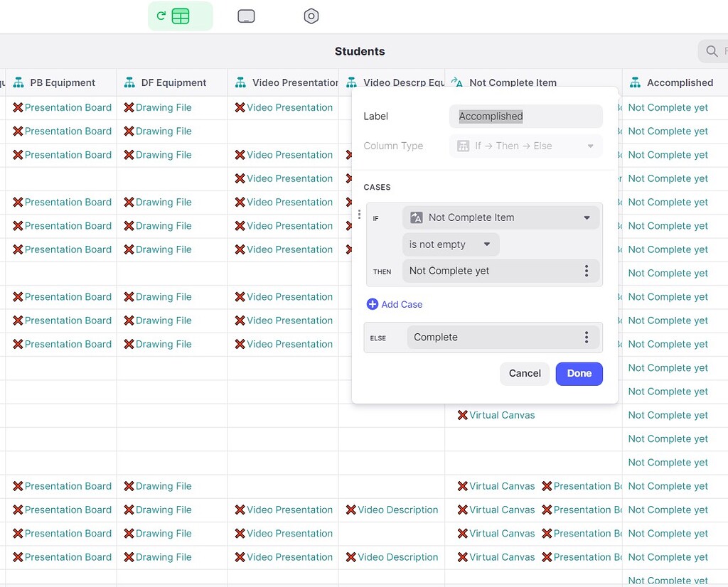Click the Video Presentation column header
The width and height of the screenshot is (728, 587).
[x=284, y=82]
